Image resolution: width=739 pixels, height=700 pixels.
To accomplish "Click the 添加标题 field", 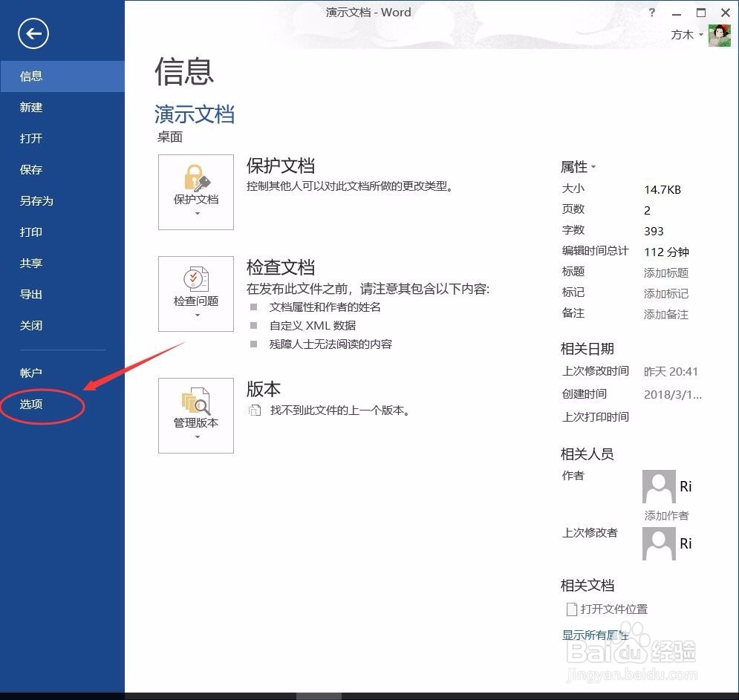I will tap(666, 272).
